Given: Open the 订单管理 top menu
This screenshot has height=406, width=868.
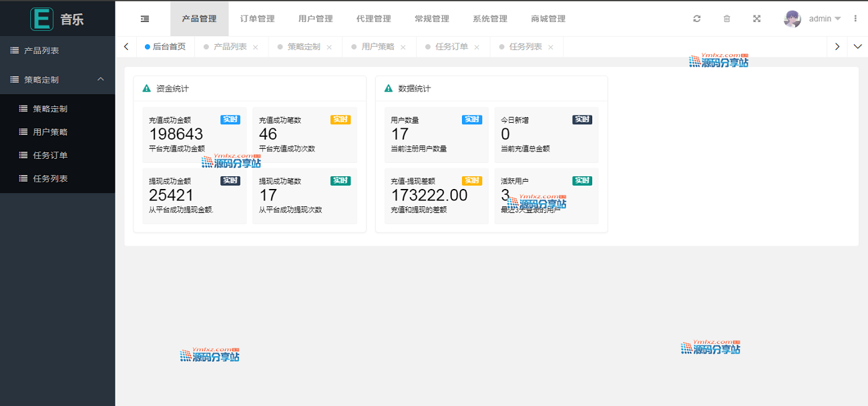Looking at the screenshot, I should click(x=257, y=19).
